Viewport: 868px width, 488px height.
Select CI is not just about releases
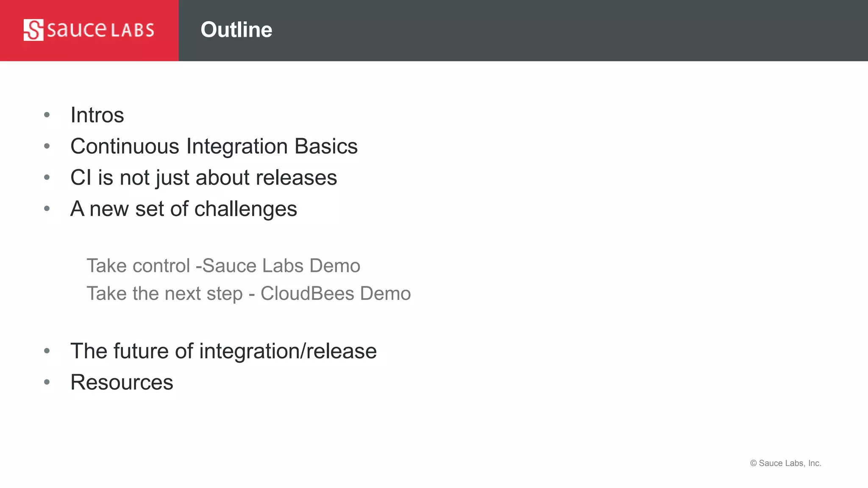(203, 177)
